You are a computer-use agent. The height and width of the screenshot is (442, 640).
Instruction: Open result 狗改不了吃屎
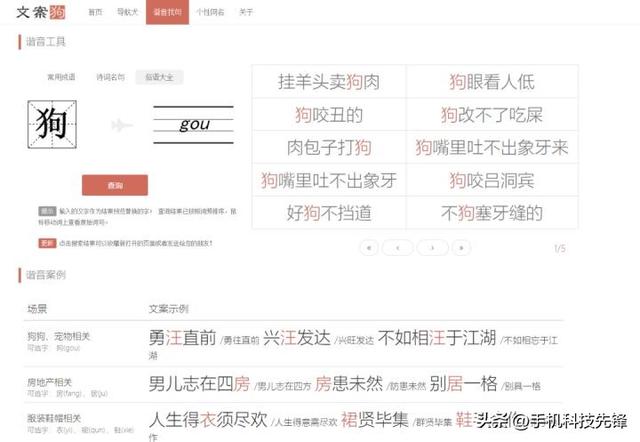click(492, 115)
